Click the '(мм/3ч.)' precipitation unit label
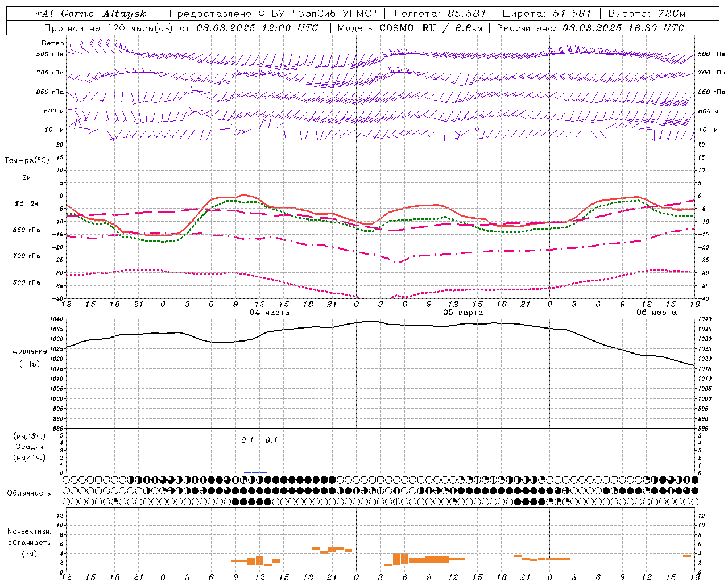 click(30, 436)
